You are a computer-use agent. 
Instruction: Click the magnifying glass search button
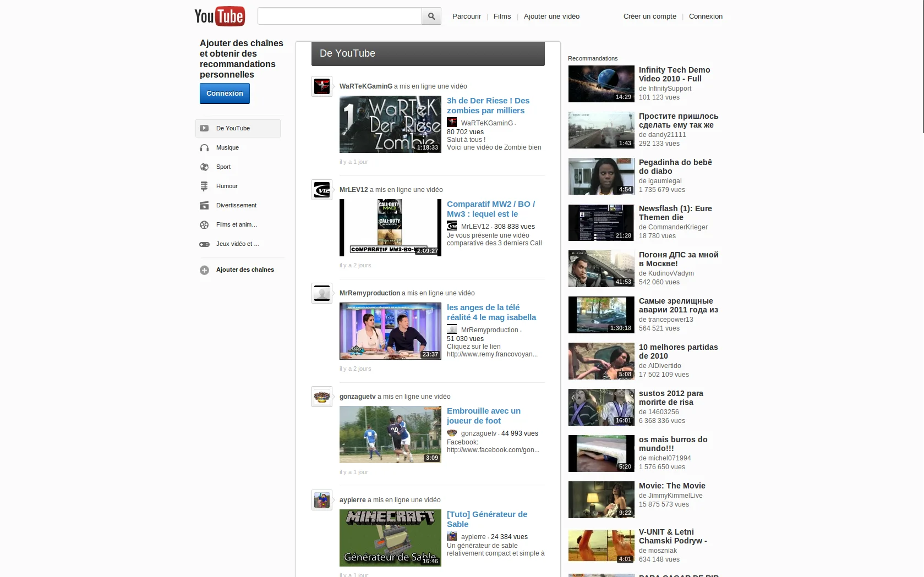pyautogui.click(x=431, y=17)
